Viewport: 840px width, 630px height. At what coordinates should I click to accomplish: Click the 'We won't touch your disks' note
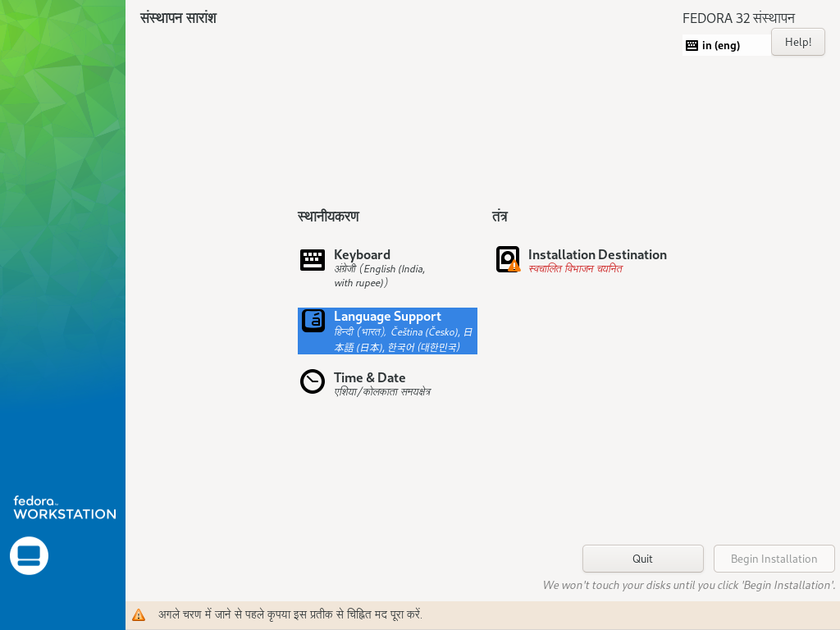click(x=689, y=585)
